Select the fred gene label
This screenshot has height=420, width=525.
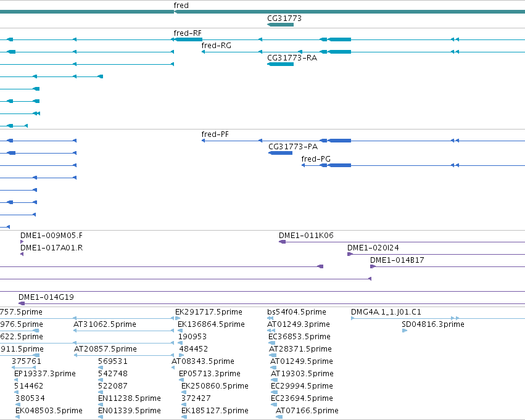pos(181,6)
